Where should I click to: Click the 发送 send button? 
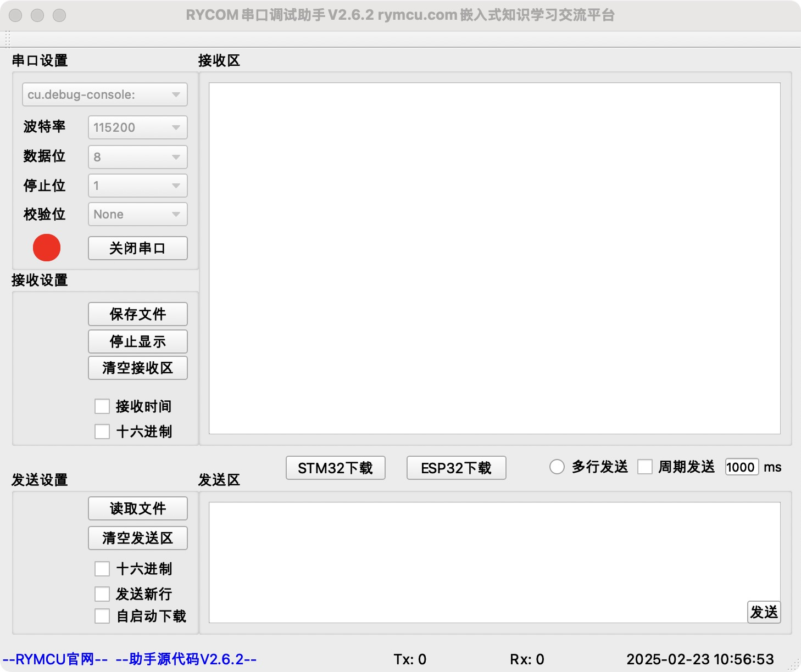[764, 612]
